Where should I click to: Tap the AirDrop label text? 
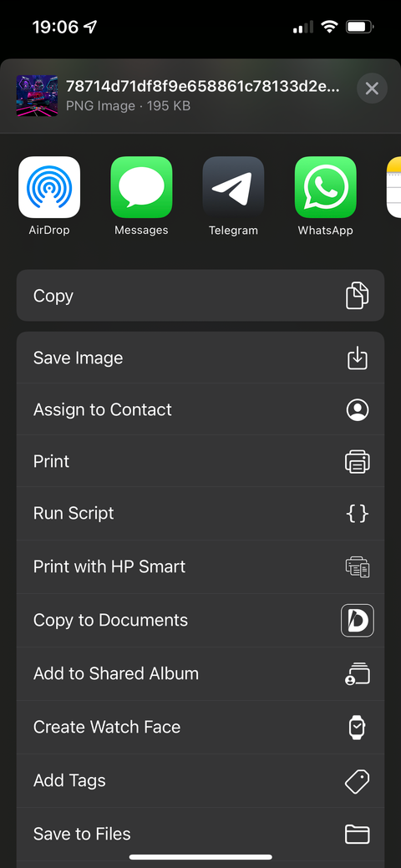[49, 231]
